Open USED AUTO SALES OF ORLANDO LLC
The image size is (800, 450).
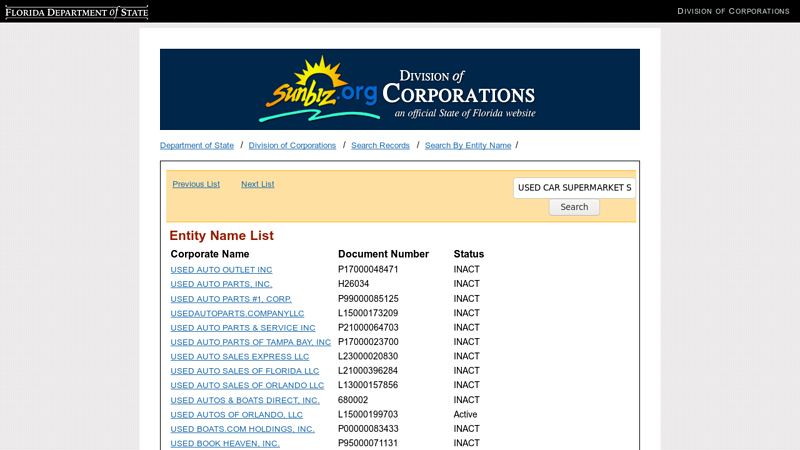tap(247, 385)
